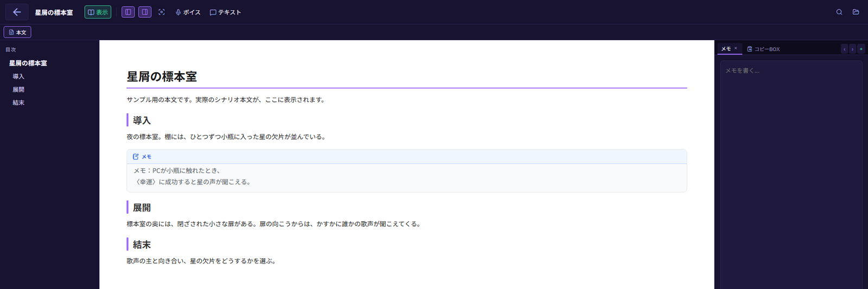Toggle the 表示 view mode button

click(98, 12)
